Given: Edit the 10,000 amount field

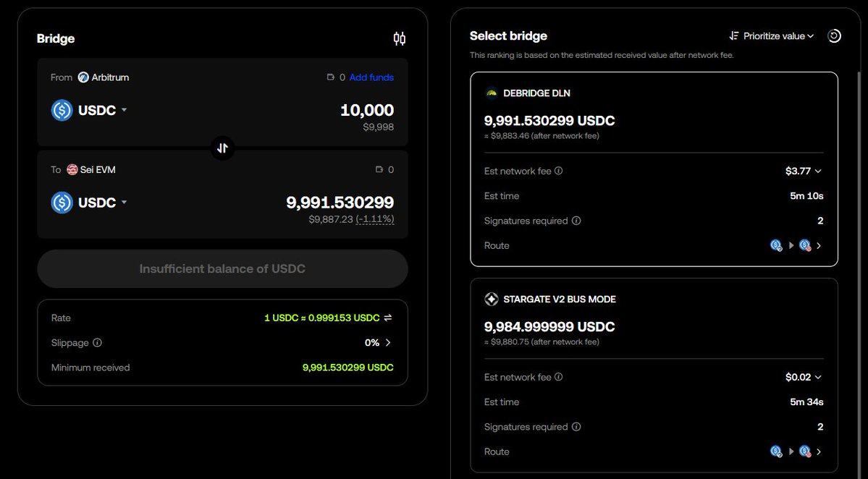Looking at the screenshot, I should click(367, 110).
